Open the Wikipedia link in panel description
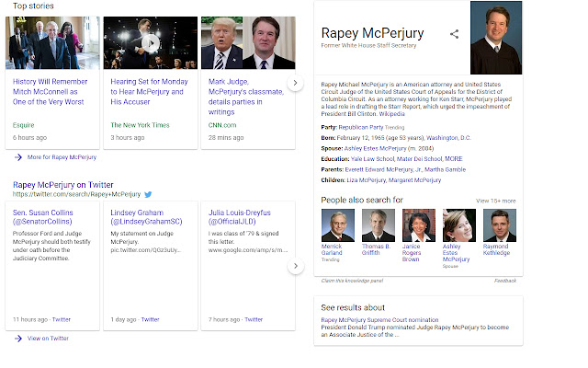Viewport: 588px width, 368px height. pos(392,114)
